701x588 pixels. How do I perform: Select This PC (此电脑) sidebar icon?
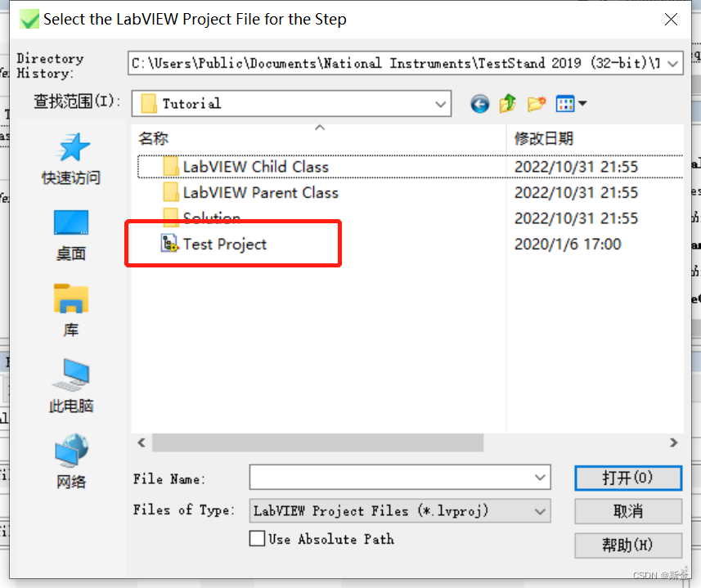coord(71,387)
